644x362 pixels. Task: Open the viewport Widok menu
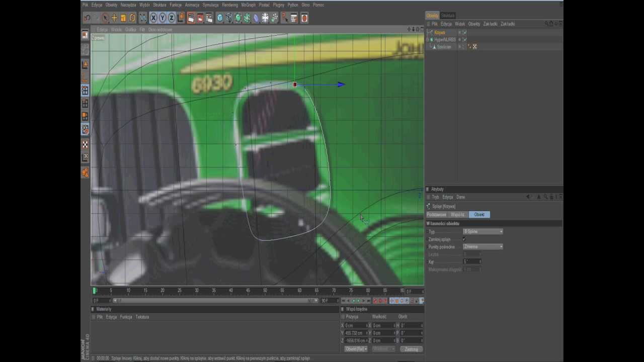pos(116,30)
